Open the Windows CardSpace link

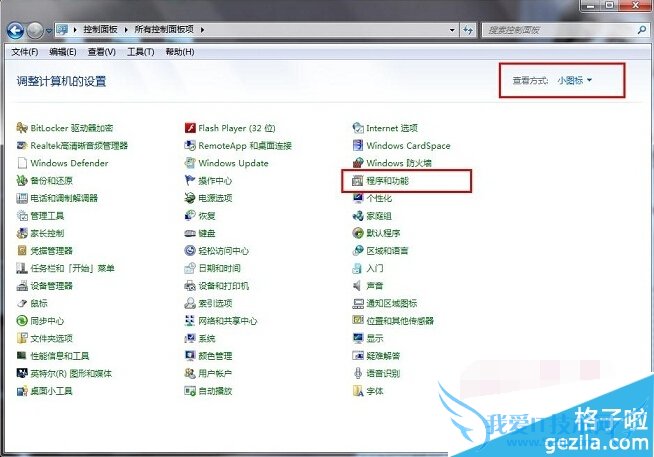click(x=408, y=146)
